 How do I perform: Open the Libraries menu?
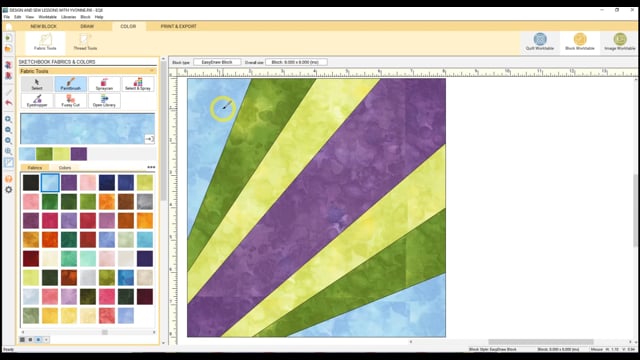click(68, 17)
